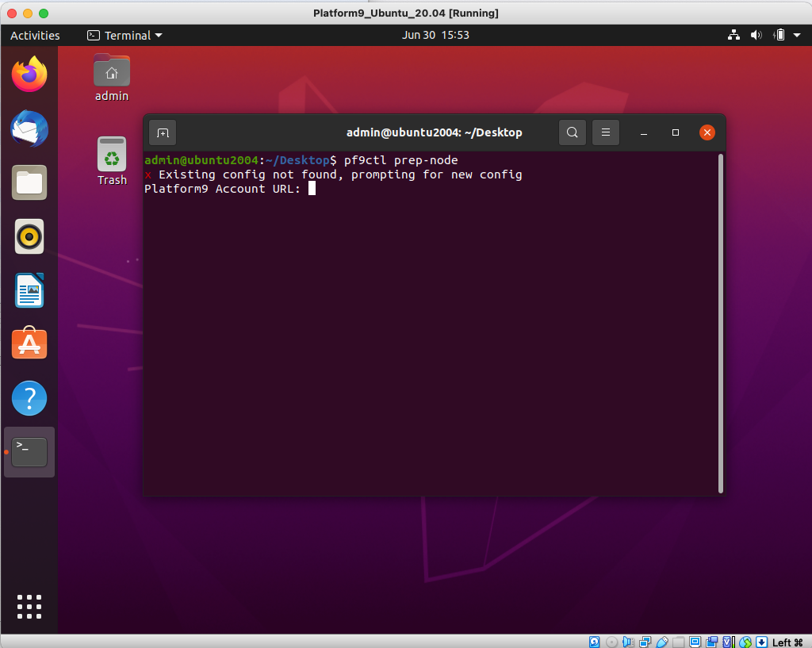812x648 pixels.
Task: Open LibreOffice Writer from dock
Action: (29, 290)
